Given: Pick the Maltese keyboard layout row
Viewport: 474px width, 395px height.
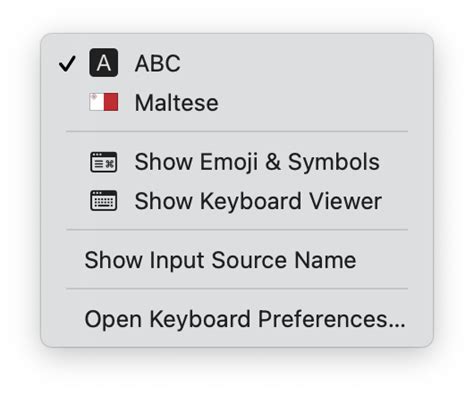Looking at the screenshot, I should (x=237, y=102).
